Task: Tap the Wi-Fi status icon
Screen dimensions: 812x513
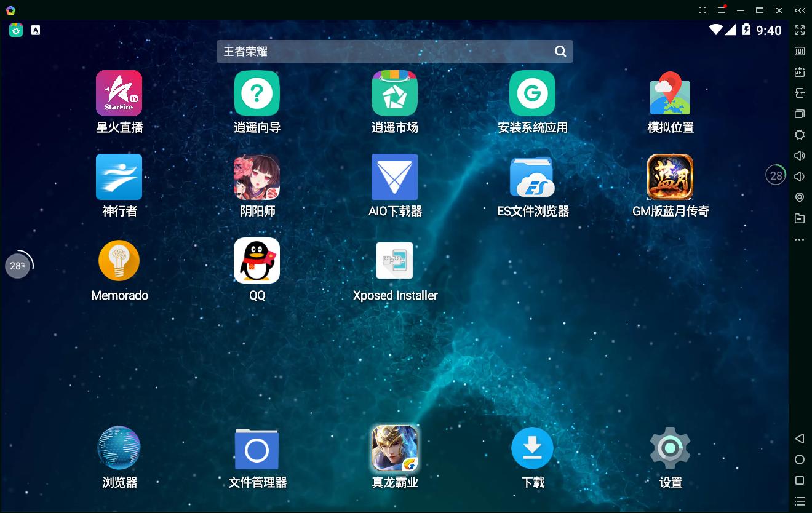Action: coord(715,30)
